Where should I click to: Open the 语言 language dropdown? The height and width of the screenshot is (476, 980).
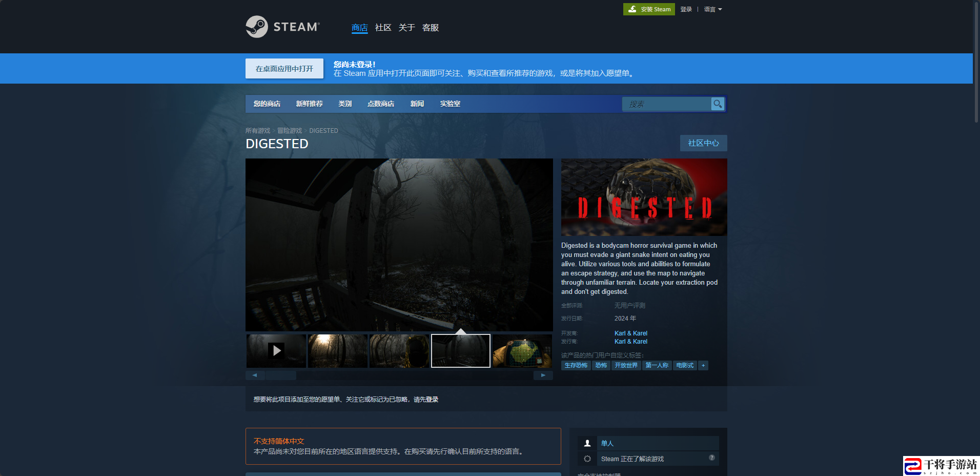[713, 9]
